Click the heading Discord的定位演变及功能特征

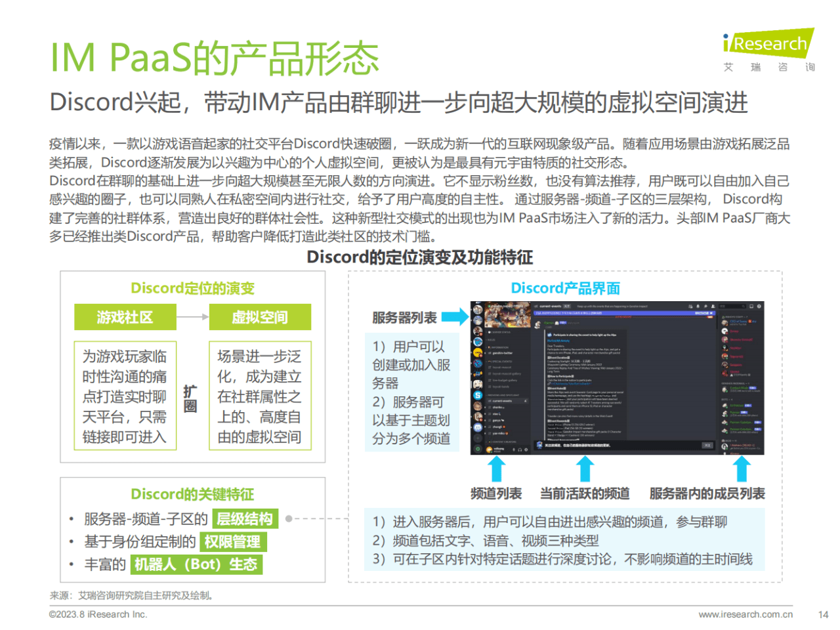[420, 257]
